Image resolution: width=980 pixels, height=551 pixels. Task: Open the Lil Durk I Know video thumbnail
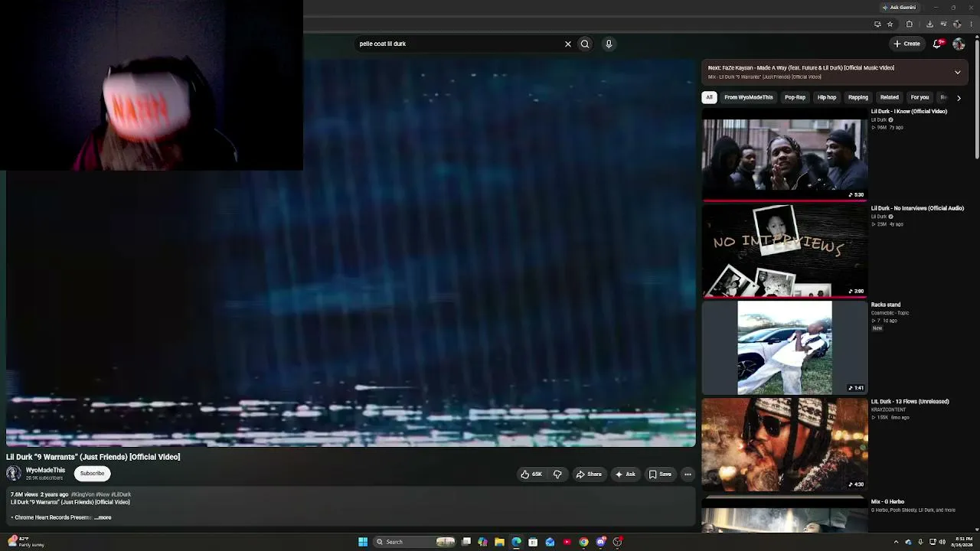click(x=785, y=155)
